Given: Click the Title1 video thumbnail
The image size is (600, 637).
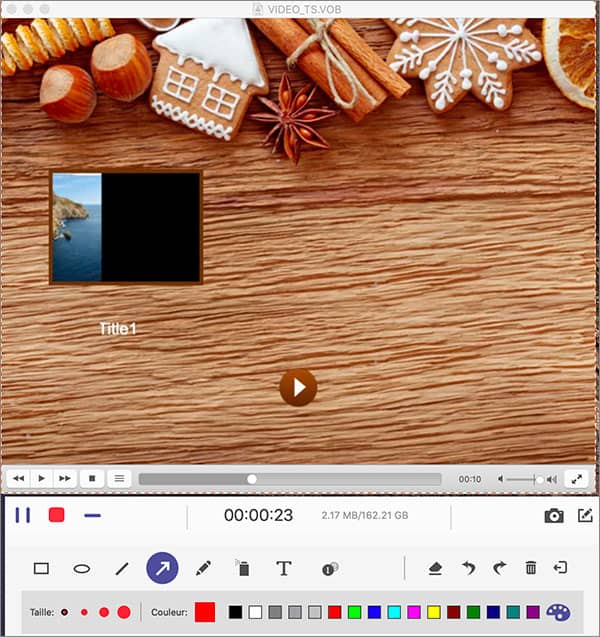Looking at the screenshot, I should click(x=126, y=228).
